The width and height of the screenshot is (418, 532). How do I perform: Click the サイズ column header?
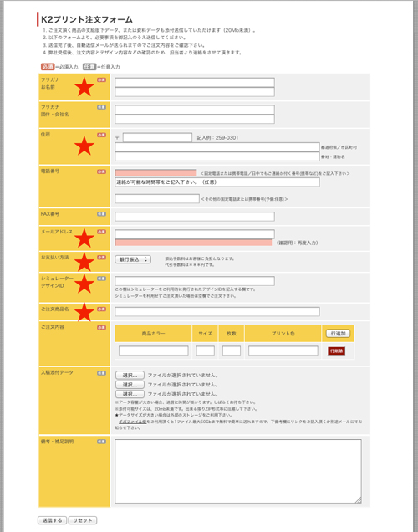(205, 334)
